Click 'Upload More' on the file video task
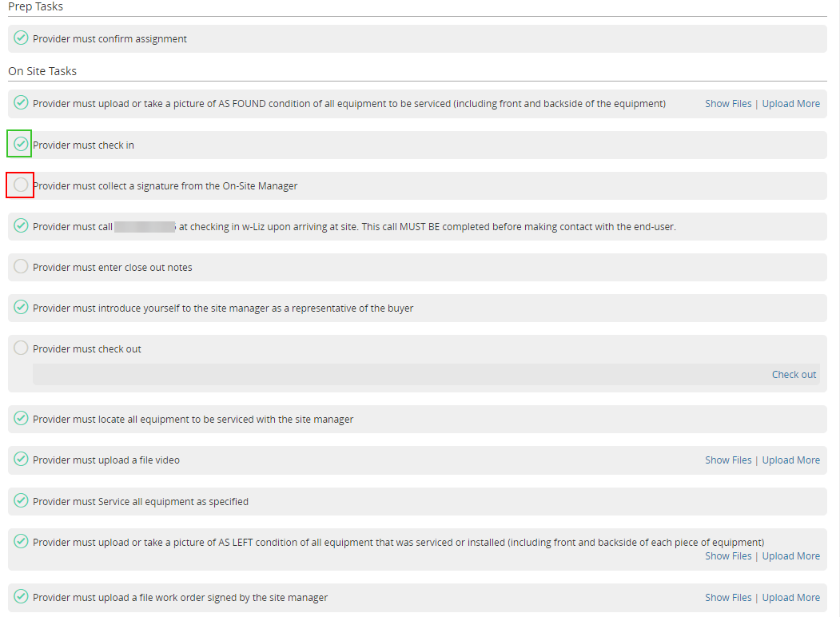The width and height of the screenshot is (840, 617). pyautogui.click(x=791, y=460)
